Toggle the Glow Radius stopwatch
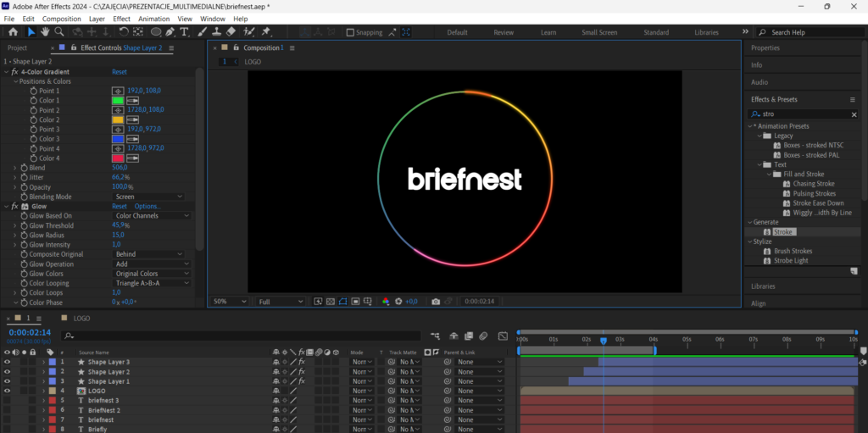The height and width of the screenshot is (433, 868). 24,235
